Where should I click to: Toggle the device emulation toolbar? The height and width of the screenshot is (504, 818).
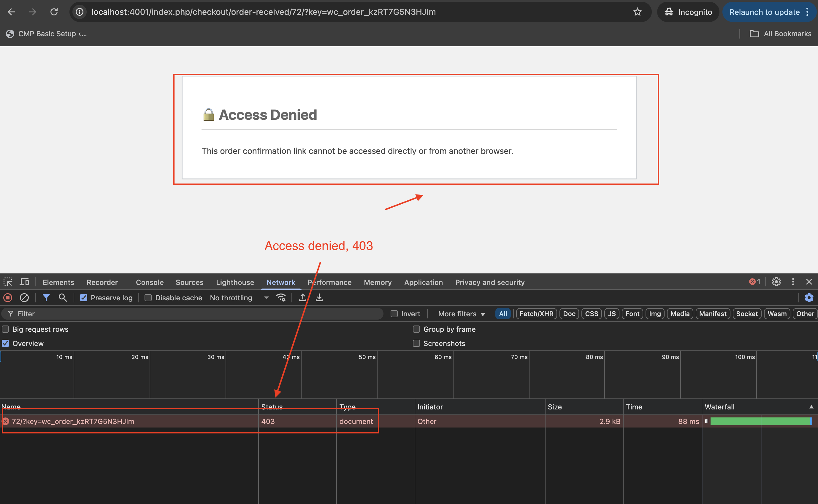pyautogui.click(x=24, y=282)
